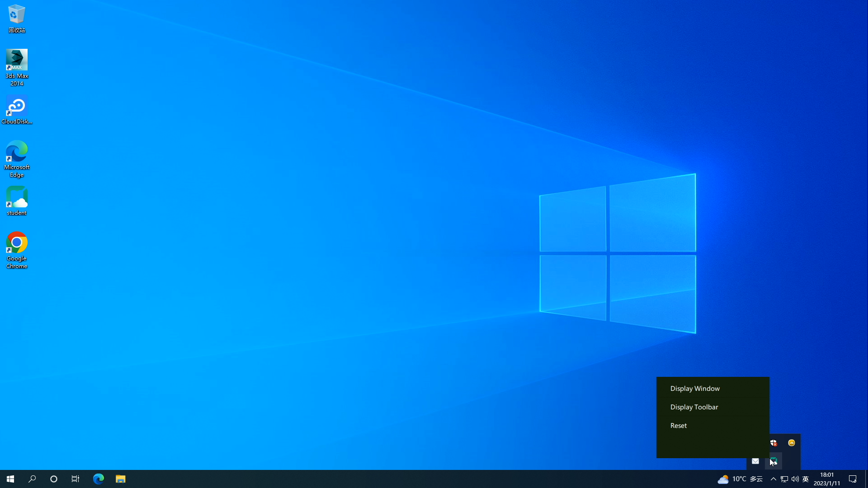Select the Google Chrome desktop shortcut

[x=17, y=250]
